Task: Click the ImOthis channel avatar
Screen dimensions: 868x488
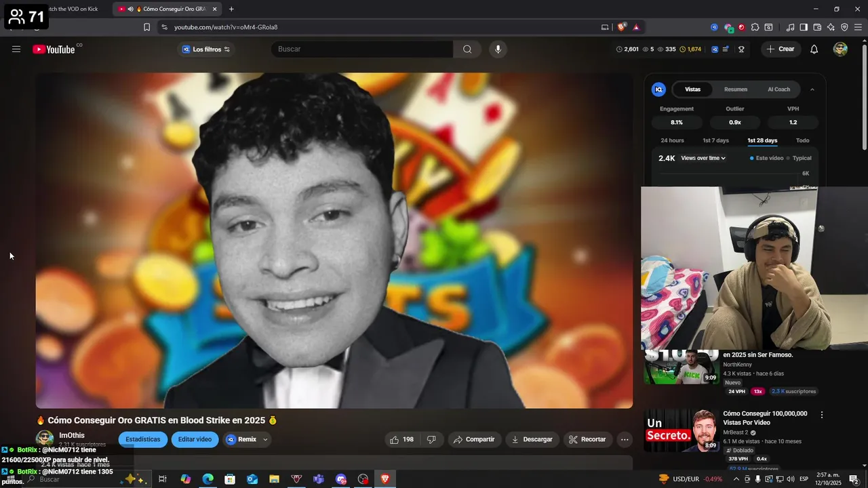Action: tap(45, 439)
